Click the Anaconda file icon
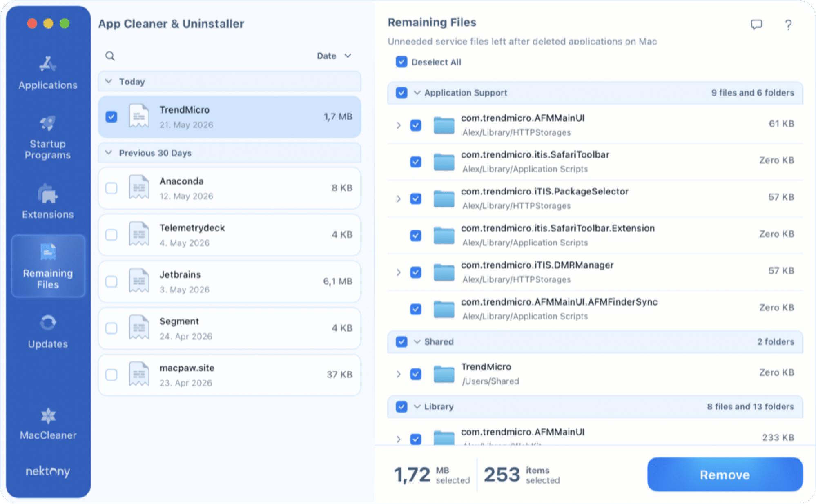The width and height of the screenshot is (816, 504). pos(139,187)
